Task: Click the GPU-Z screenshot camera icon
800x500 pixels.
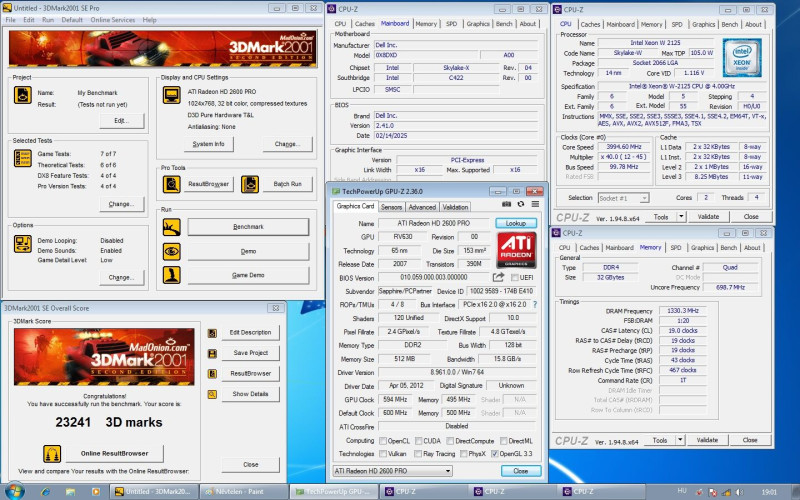Action: click(507, 206)
